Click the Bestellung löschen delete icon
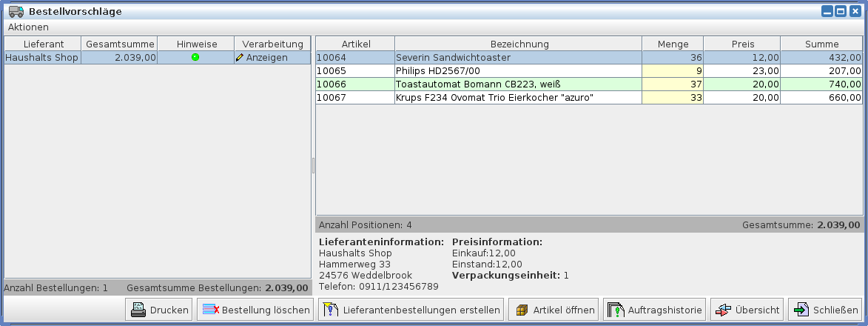The width and height of the screenshot is (868, 326). [x=211, y=310]
